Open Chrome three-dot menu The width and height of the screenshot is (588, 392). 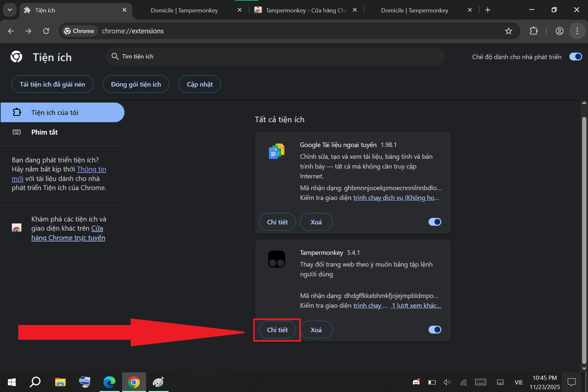point(577,31)
